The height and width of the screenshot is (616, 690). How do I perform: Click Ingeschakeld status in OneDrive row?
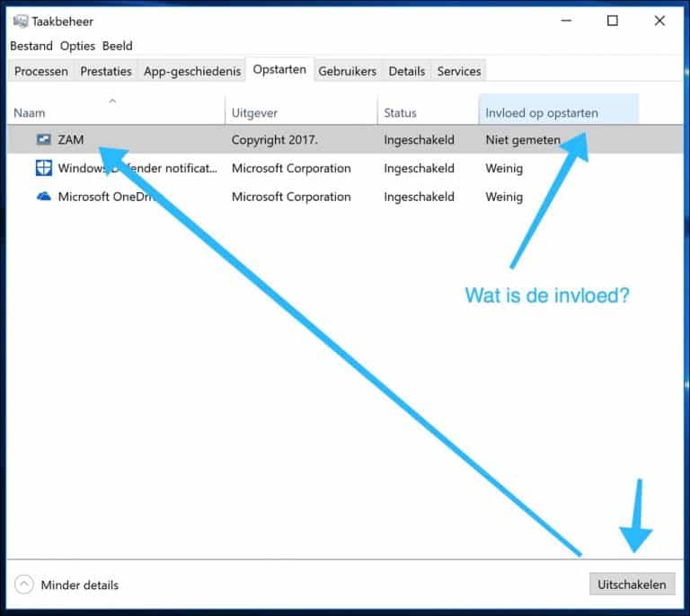(419, 197)
